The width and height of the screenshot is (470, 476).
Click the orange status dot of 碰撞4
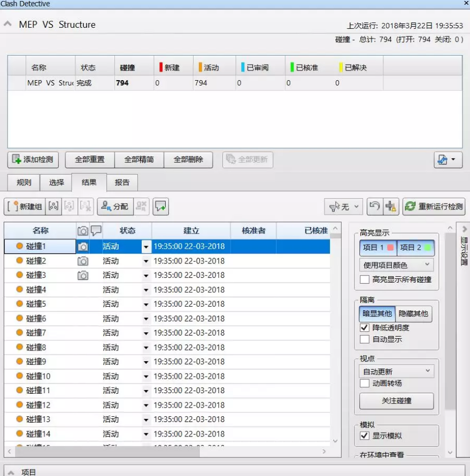click(19, 290)
